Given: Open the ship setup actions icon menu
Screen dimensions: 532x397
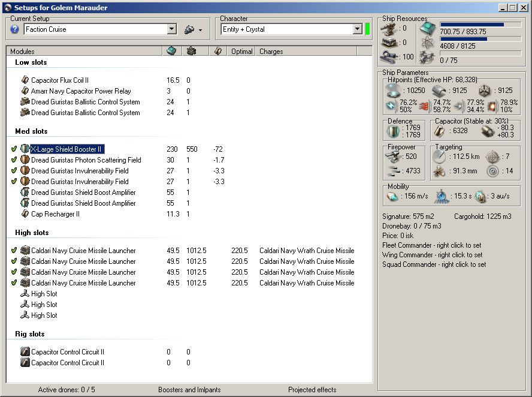Looking at the screenshot, I should tap(193, 30).
